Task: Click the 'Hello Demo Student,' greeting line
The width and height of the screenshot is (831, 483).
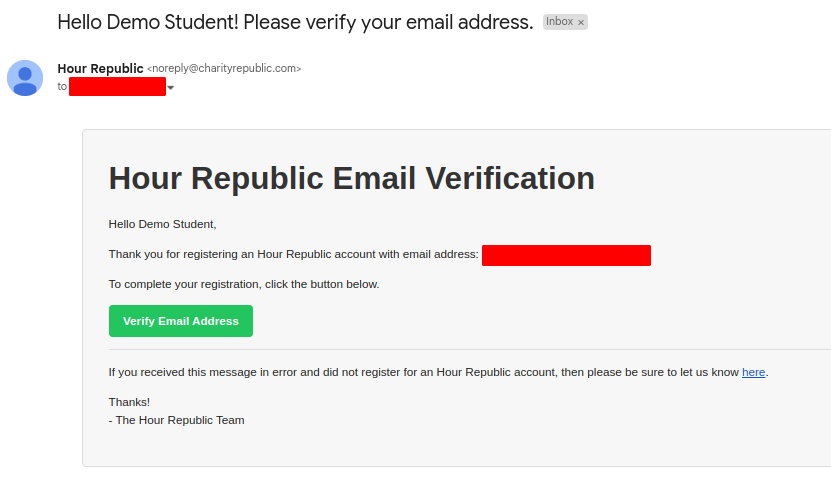Action: (163, 224)
